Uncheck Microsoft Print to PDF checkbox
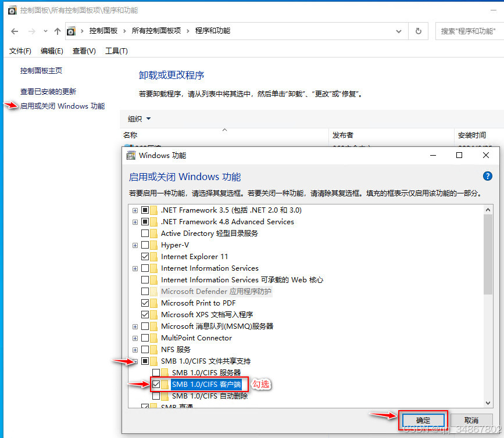 (x=145, y=303)
